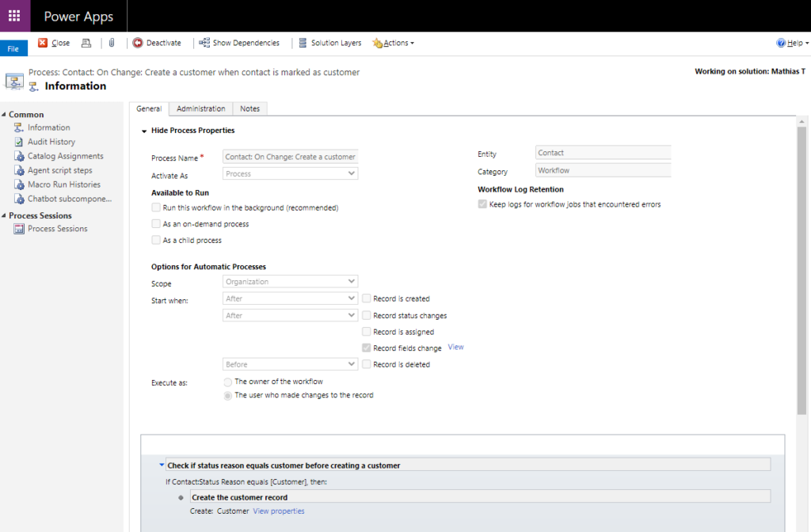The height and width of the screenshot is (532, 811).
Task: Switch to the Notes tab
Action: [x=249, y=108]
